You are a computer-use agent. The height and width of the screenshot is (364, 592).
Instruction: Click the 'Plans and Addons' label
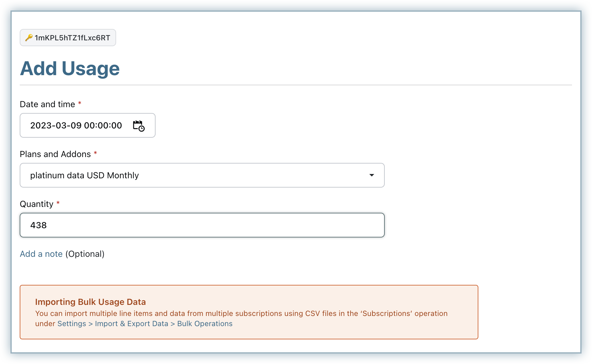pyautogui.click(x=55, y=154)
